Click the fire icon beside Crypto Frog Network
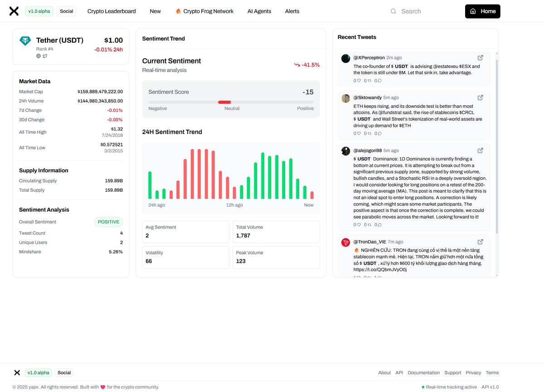The width and height of the screenshot is (544, 392). [178, 11]
